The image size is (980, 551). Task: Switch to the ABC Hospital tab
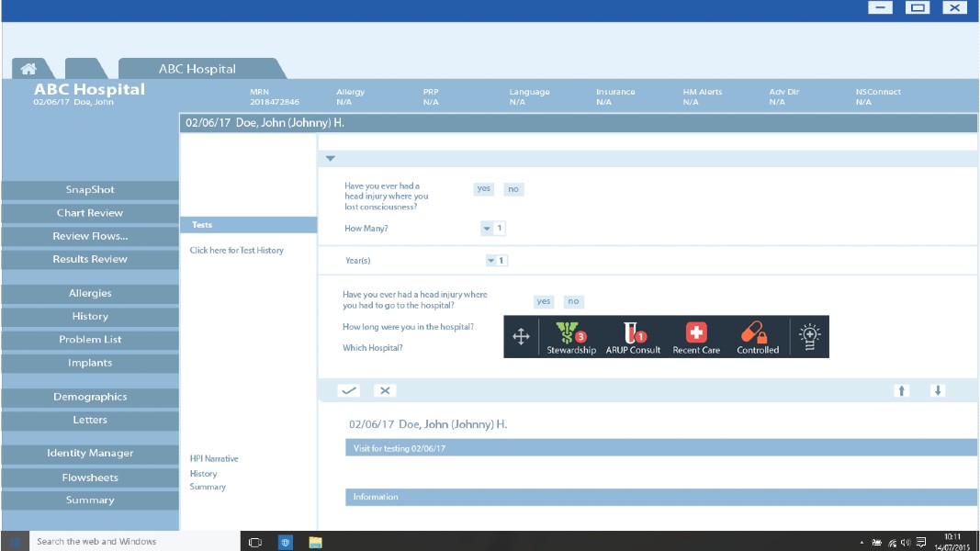pos(197,69)
